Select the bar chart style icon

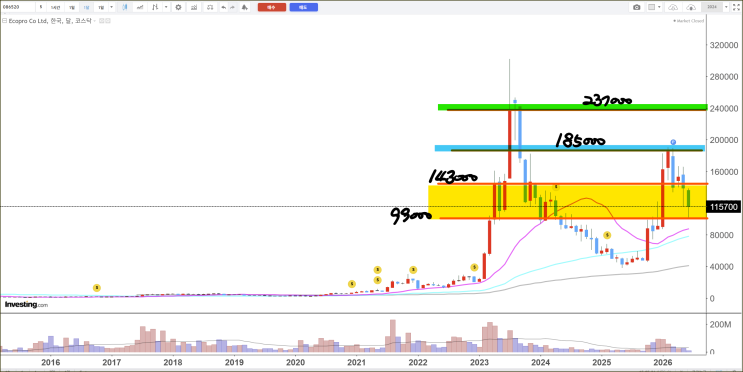155,7
